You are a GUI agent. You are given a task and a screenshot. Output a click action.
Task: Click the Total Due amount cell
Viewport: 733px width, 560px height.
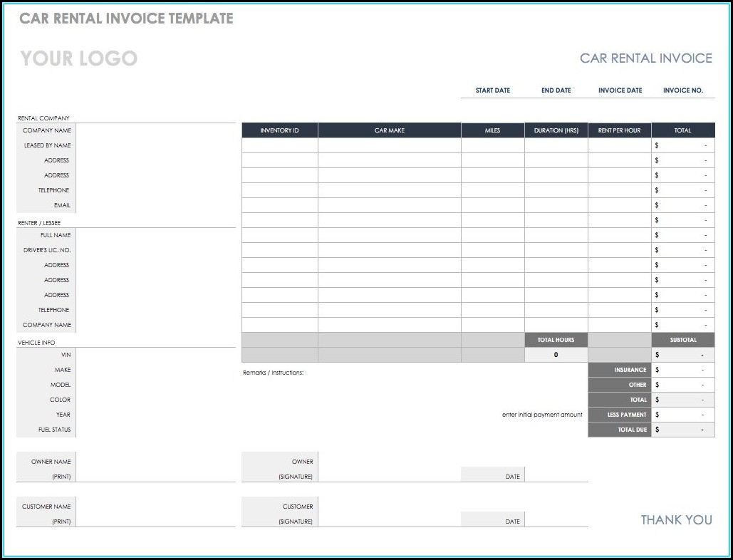pos(682,430)
